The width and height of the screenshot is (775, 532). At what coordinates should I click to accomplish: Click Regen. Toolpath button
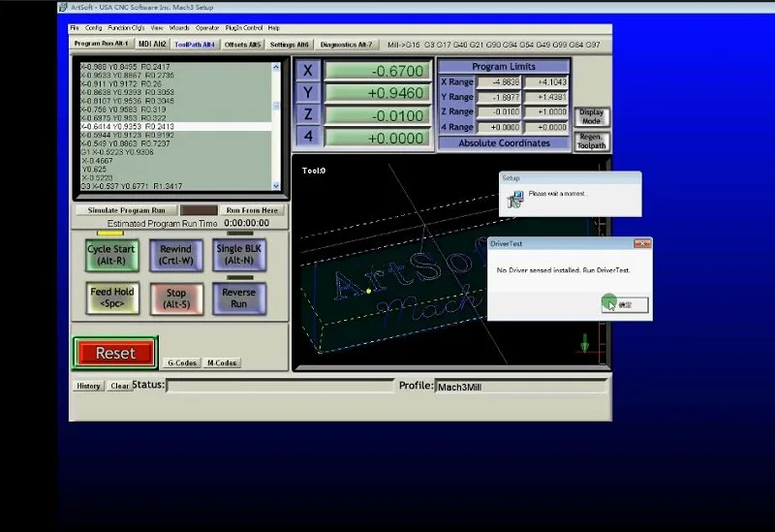click(x=591, y=141)
